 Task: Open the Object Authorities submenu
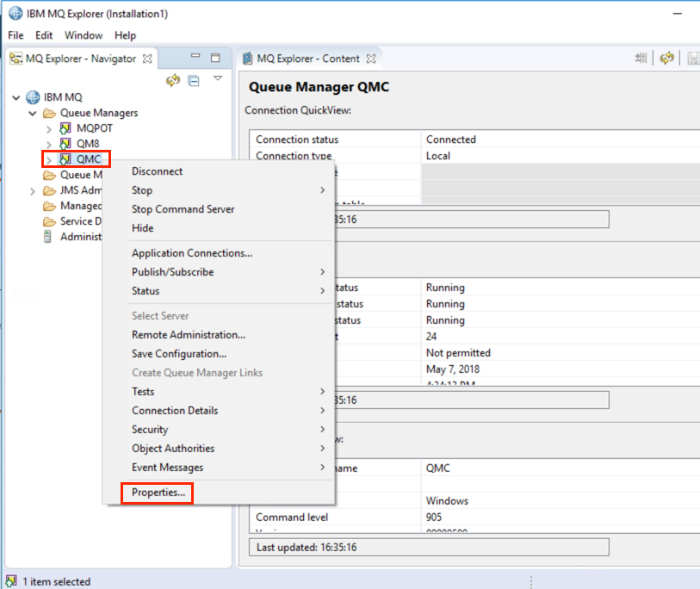[x=219, y=449]
